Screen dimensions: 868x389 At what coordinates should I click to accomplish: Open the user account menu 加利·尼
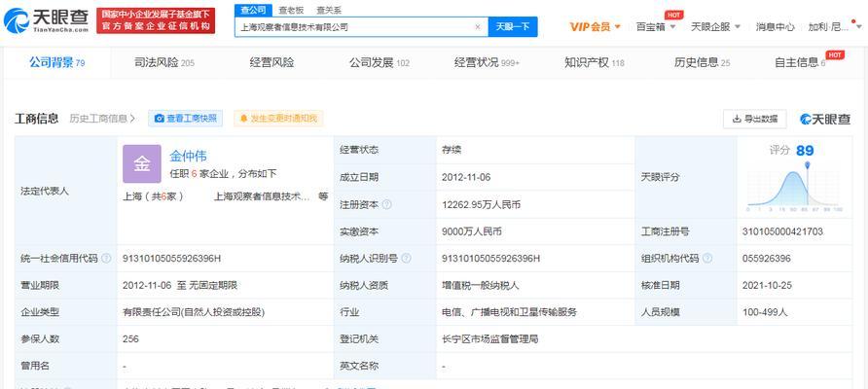point(834,26)
